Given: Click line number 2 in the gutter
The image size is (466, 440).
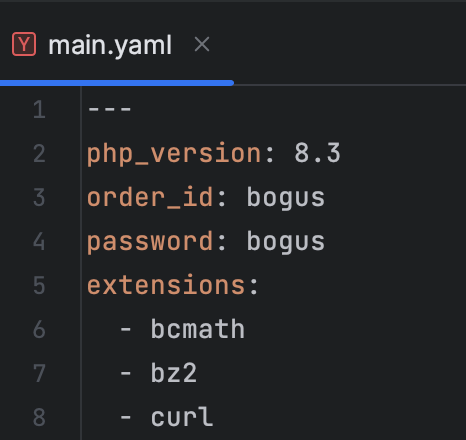Looking at the screenshot, I should point(39,154).
